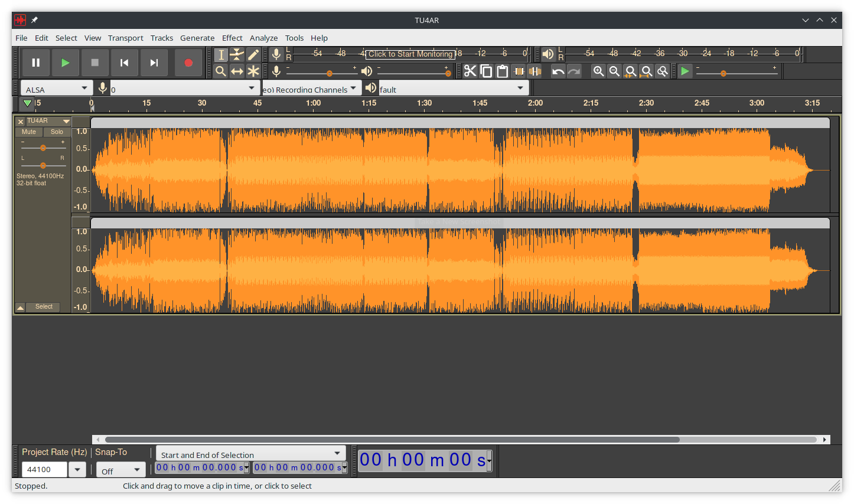Fit selection to width icon
The height and width of the screenshot is (504, 854).
pyautogui.click(x=631, y=71)
